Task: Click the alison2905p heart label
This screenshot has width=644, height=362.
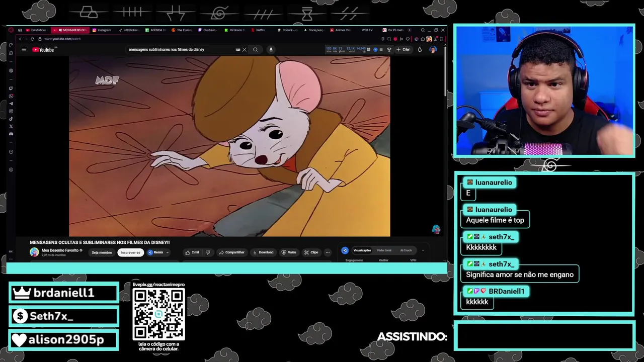Action: click(x=64, y=340)
